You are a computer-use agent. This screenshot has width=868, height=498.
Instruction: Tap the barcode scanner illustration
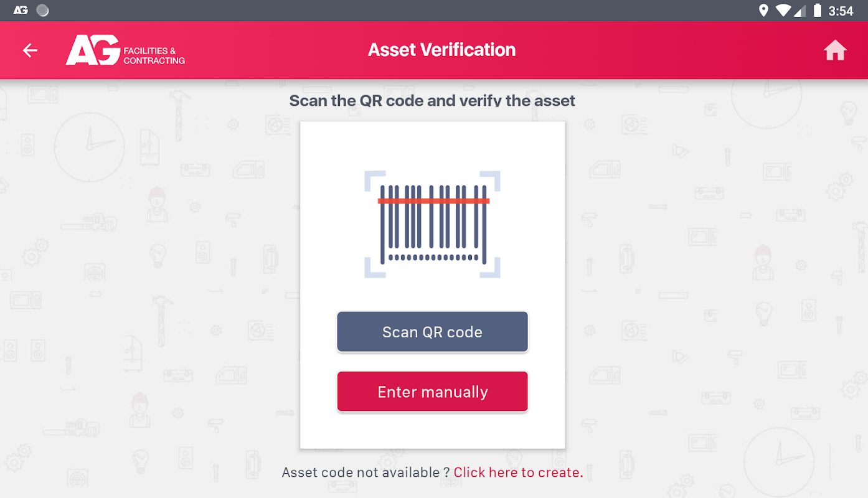[x=432, y=225]
